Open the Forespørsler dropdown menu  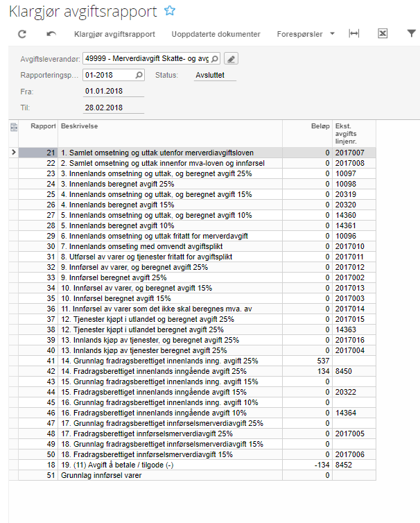pyautogui.click(x=306, y=34)
